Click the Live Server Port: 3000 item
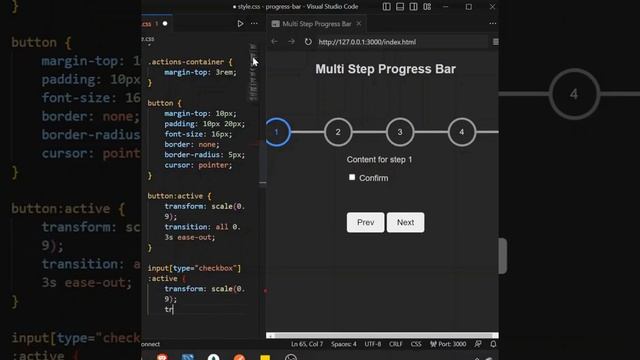 448,344
